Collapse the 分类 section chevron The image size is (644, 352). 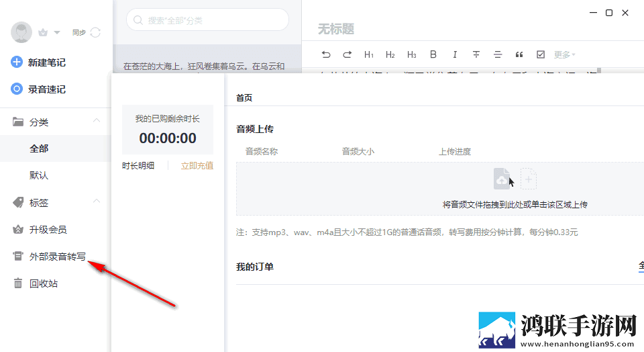97,120
